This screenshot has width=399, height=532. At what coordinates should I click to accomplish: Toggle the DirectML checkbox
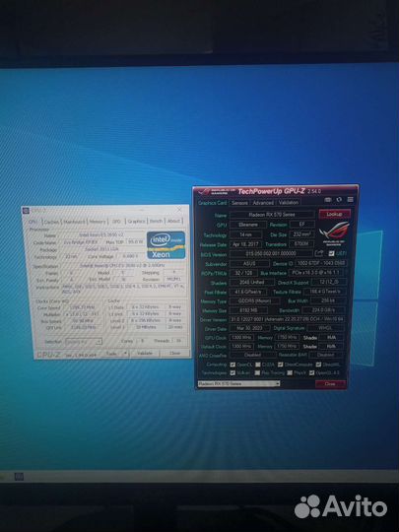318,365
